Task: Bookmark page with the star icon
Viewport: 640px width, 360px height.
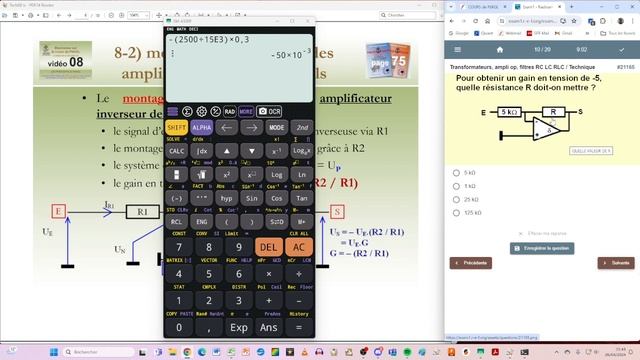Action: (x=574, y=21)
